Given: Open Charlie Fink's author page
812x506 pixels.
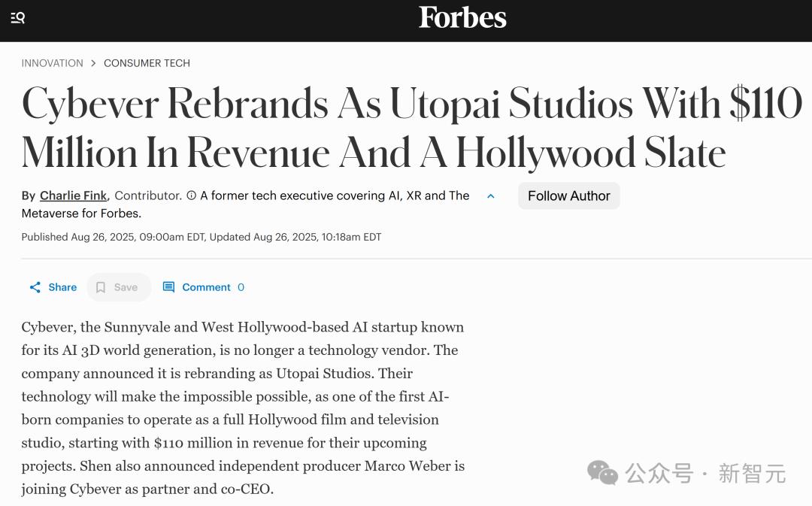Looking at the screenshot, I should (x=73, y=195).
